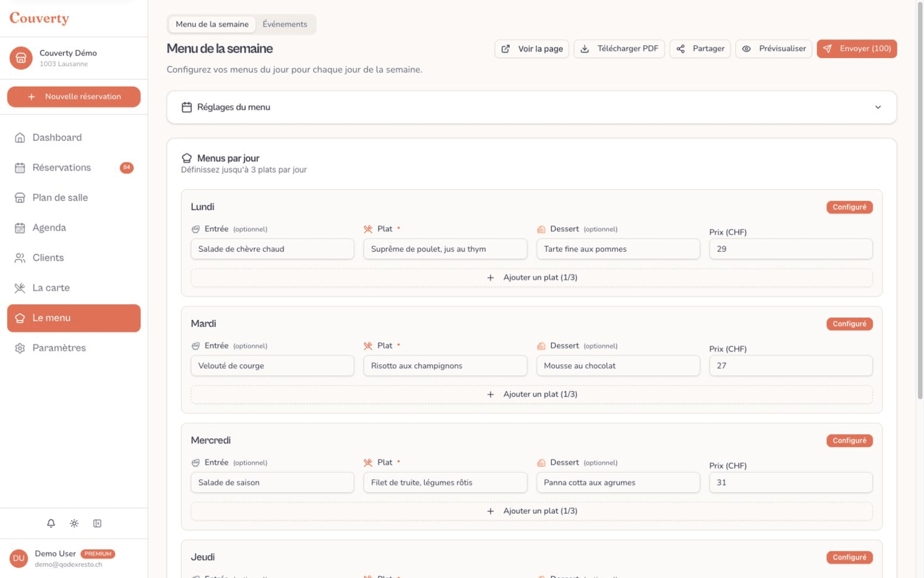The width and height of the screenshot is (924, 578).
Task: Click the Agenda calendar icon
Action: [20, 228]
